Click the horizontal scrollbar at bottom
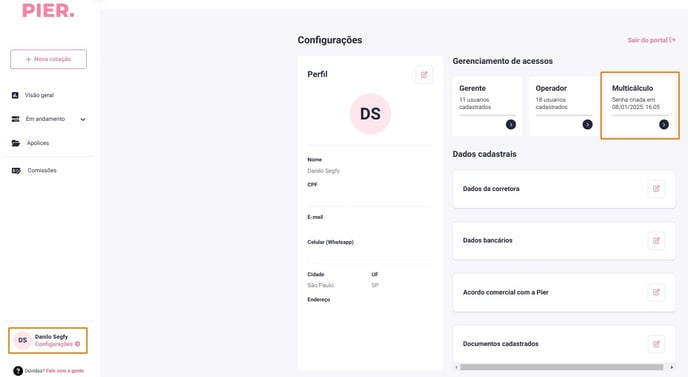The width and height of the screenshot is (688, 377). [x=562, y=367]
